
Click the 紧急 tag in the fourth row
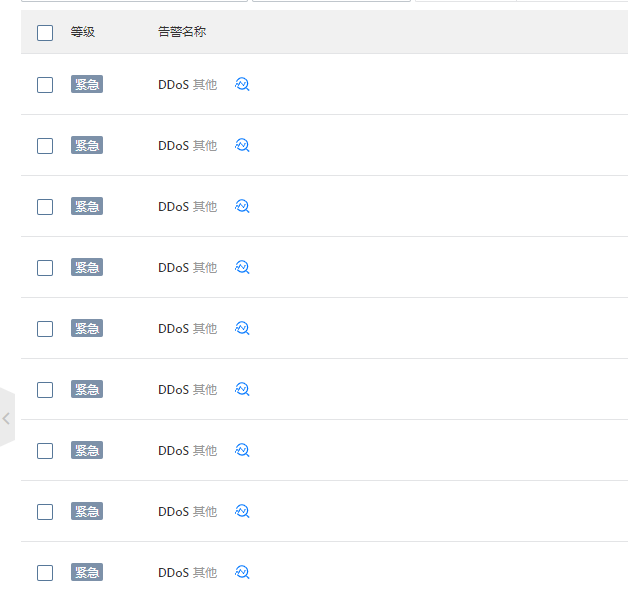[87, 267]
